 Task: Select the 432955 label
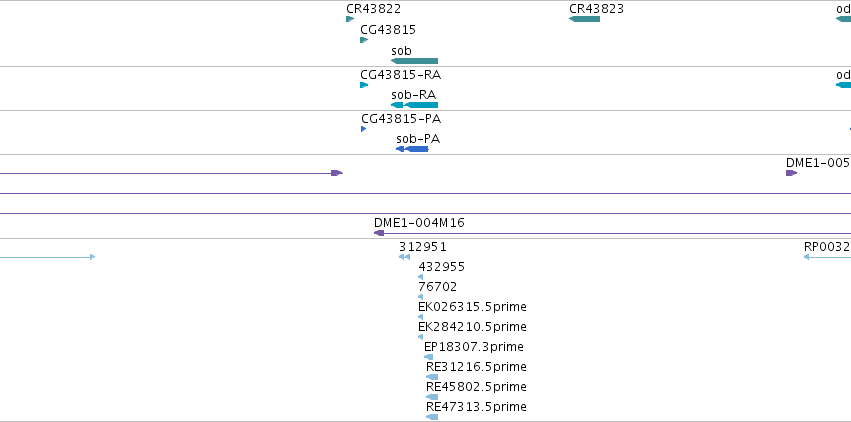442,267
